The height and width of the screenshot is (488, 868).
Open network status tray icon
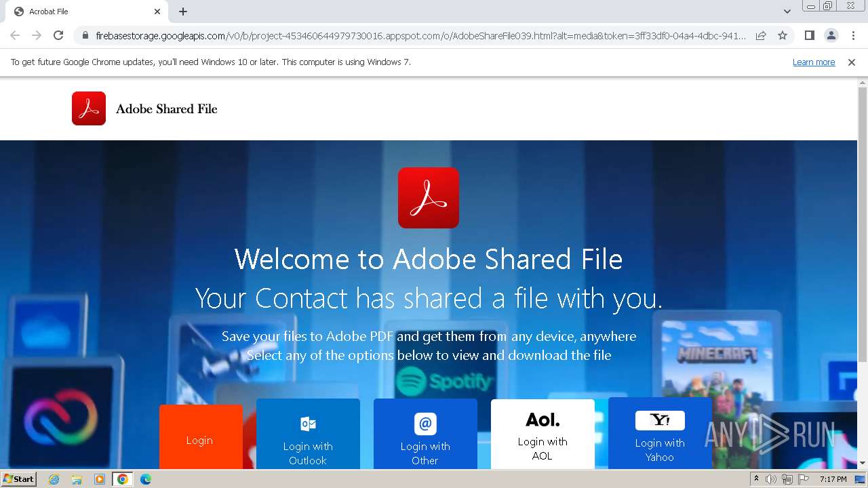pos(787,479)
